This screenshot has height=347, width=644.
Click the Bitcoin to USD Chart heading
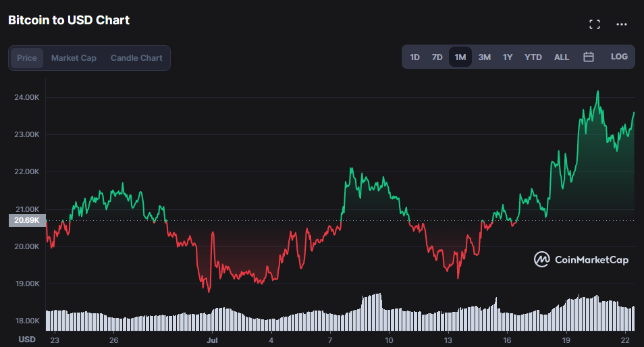[x=69, y=20]
